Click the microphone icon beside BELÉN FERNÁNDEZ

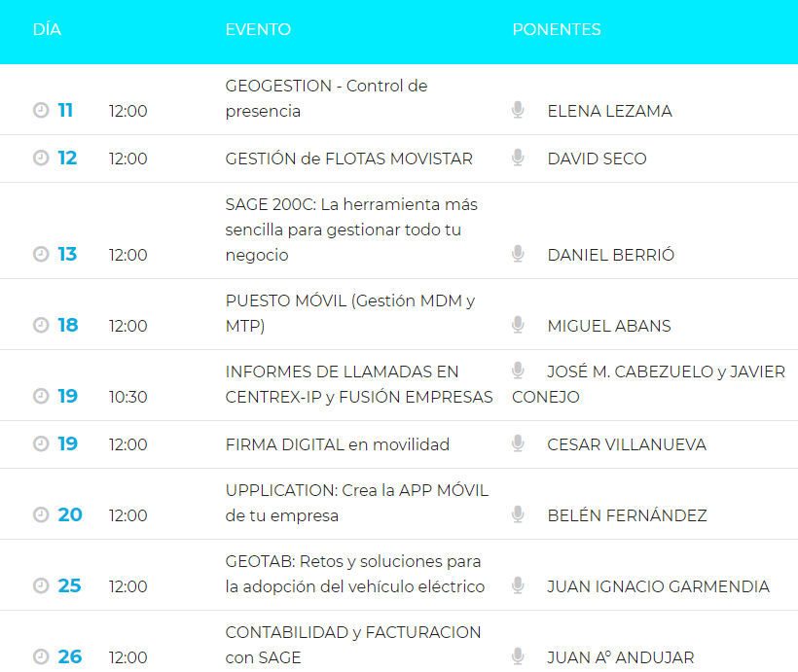tap(517, 514)
